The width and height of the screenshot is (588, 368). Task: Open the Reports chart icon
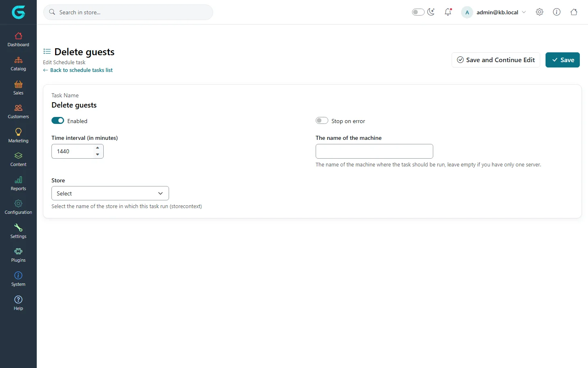[18, 180]
